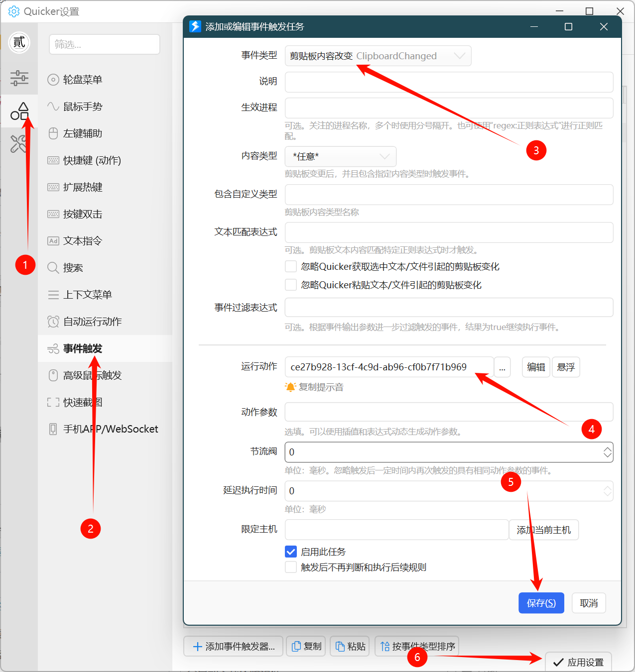Open the sliders settings sidebar icon
The height and width of the screenshot is (672, 635).
[x=19, y=78]
